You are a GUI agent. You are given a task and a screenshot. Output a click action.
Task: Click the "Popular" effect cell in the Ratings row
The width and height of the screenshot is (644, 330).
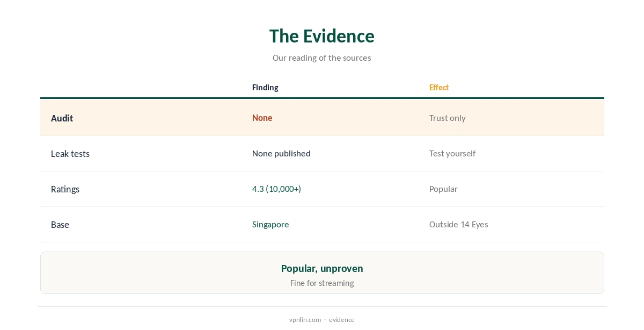(443, 189)
